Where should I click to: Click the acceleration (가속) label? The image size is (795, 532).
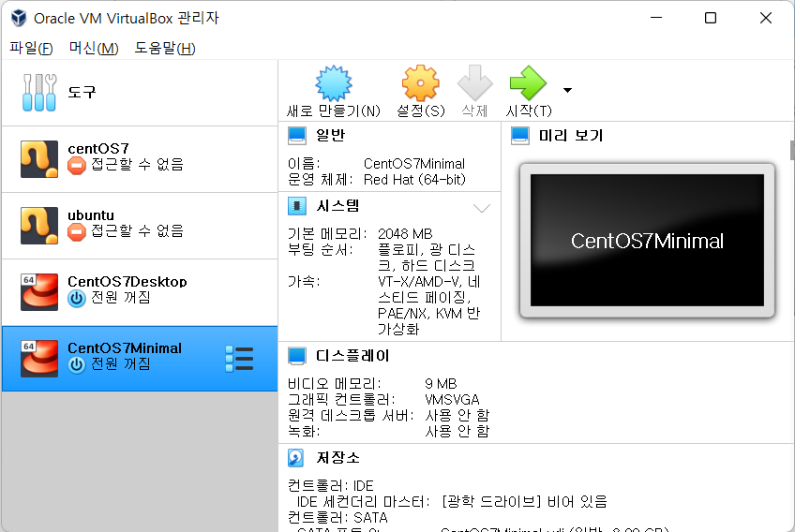[x=304, y=281]
